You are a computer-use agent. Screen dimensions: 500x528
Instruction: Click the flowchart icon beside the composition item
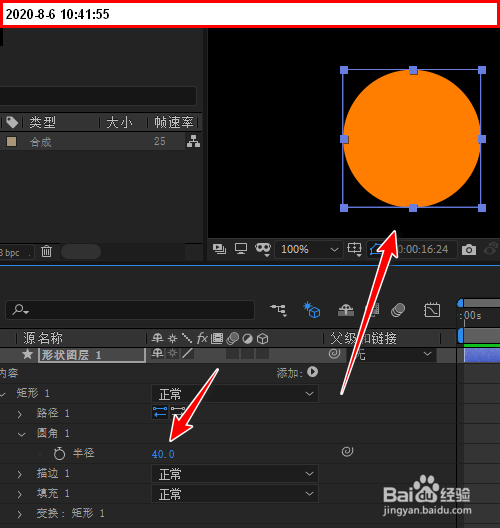[x=193, y=141]
